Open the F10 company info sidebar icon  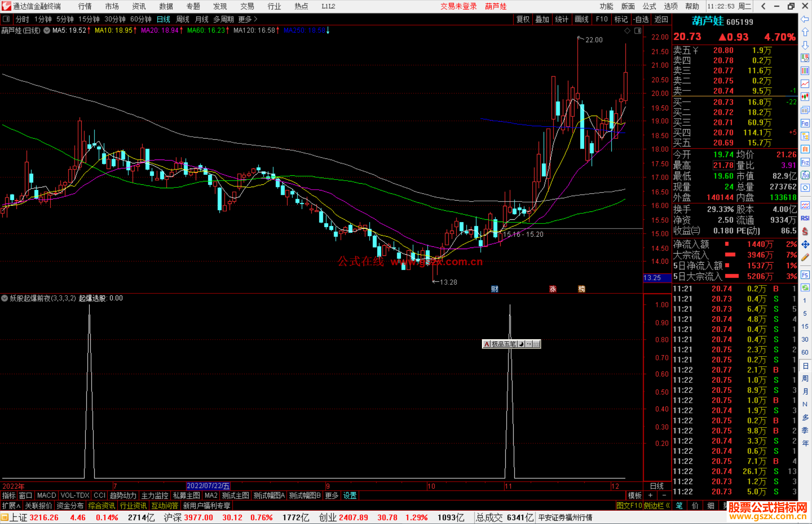click(x=805, y=123)
